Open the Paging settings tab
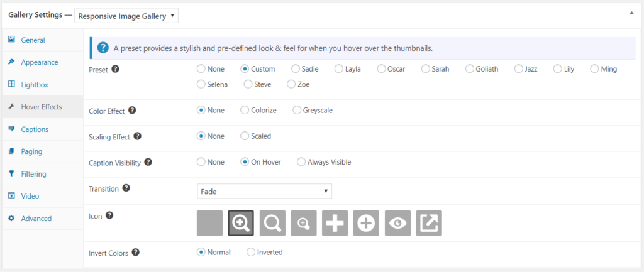This screenshot has height=272, width=644. click(x=42, y=151)
